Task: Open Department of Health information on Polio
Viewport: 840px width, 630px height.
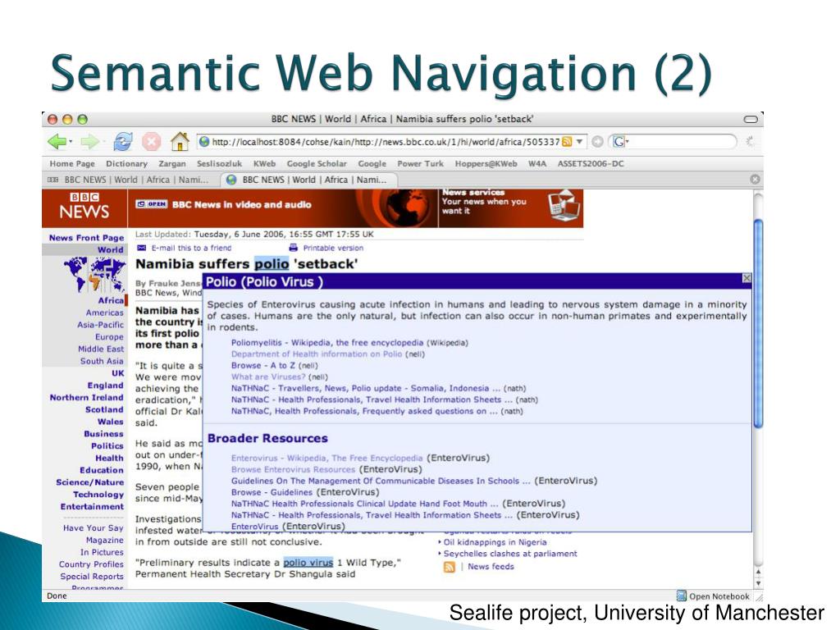Action: click(316, 354)
